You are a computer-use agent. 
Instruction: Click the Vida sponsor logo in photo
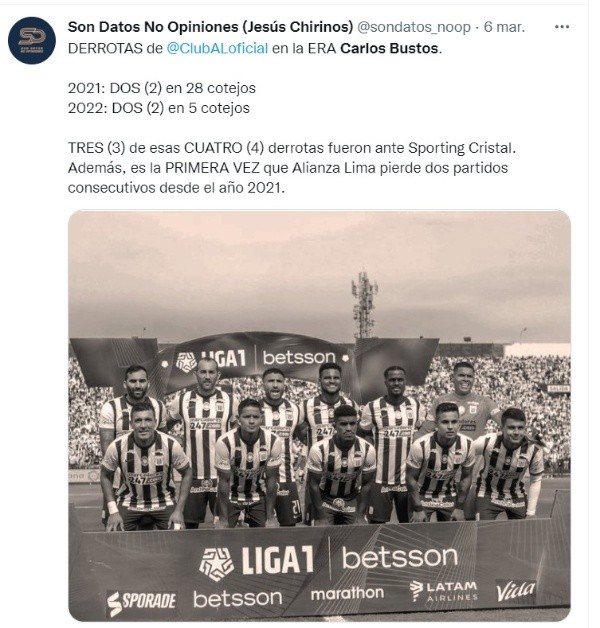coord(516,591)
